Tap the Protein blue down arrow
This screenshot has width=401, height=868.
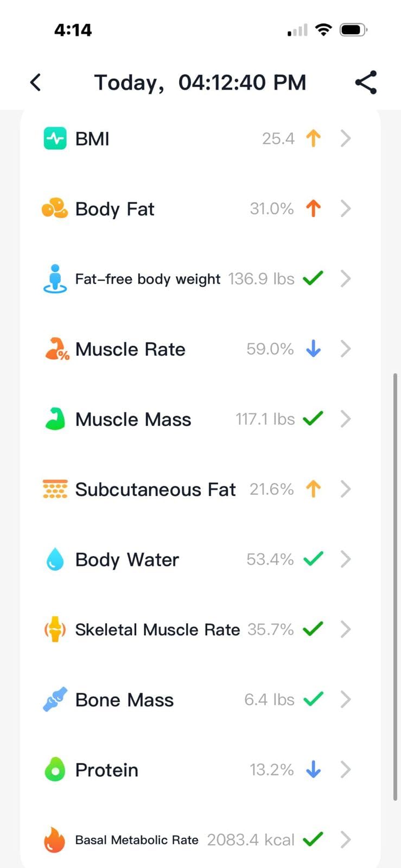[x=314, y=769]
